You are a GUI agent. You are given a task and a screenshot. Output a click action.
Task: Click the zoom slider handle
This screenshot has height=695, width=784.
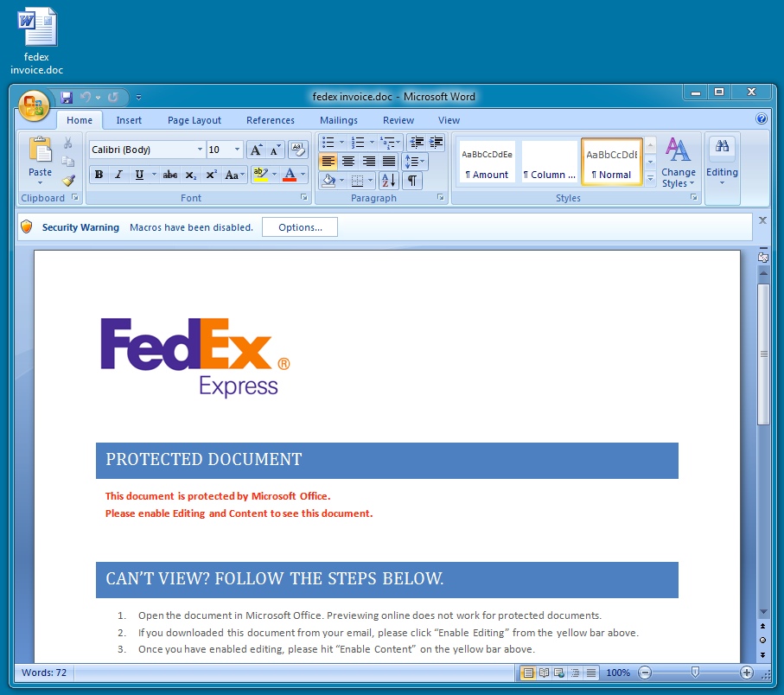tap(695, 673)
